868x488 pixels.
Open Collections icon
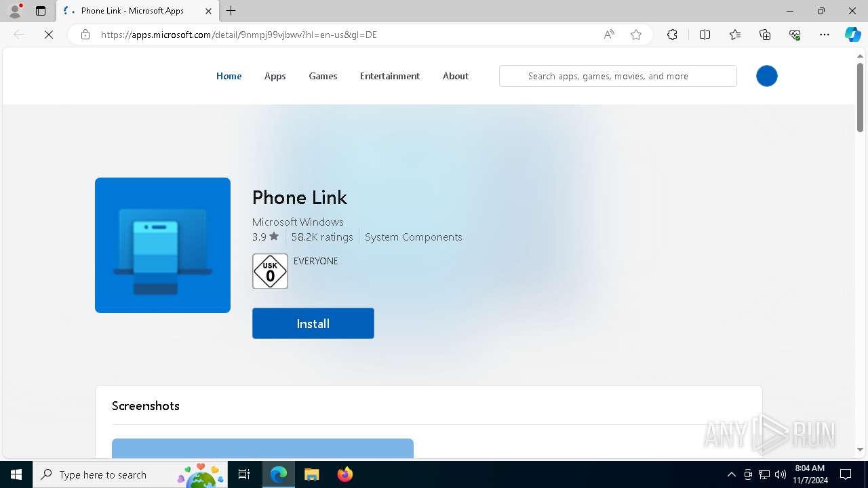[x=765, y=35]
